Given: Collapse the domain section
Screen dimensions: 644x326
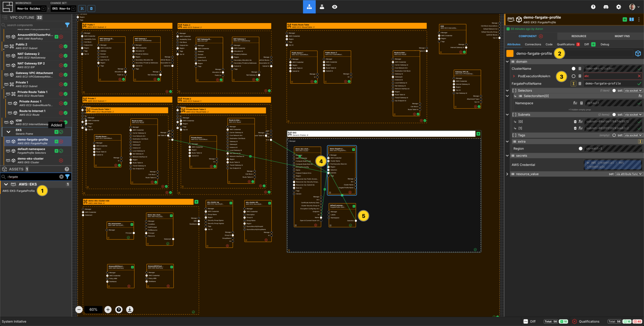Looking at the screenshot, I should pos(507,62).
